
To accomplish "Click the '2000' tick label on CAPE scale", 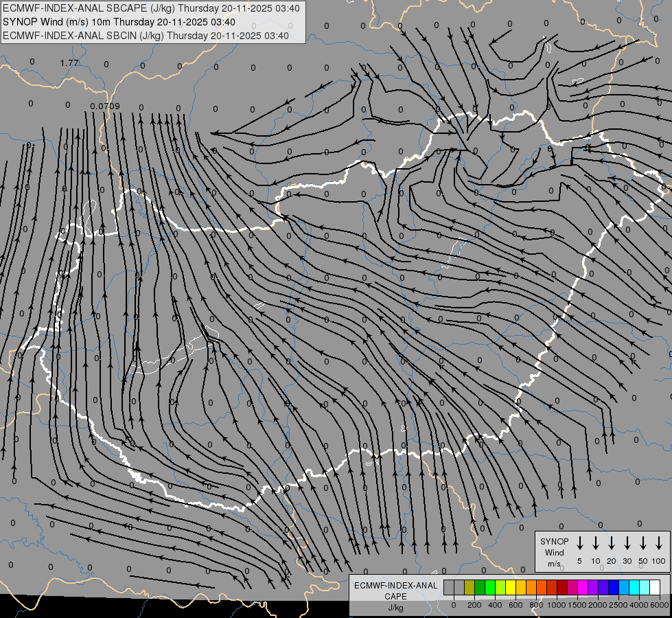I will [598, 605].
